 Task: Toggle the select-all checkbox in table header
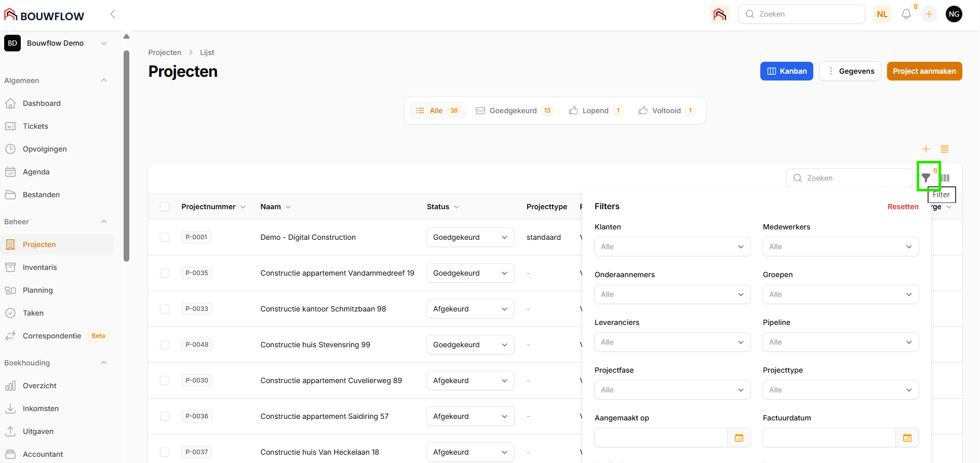click(165, 207)
